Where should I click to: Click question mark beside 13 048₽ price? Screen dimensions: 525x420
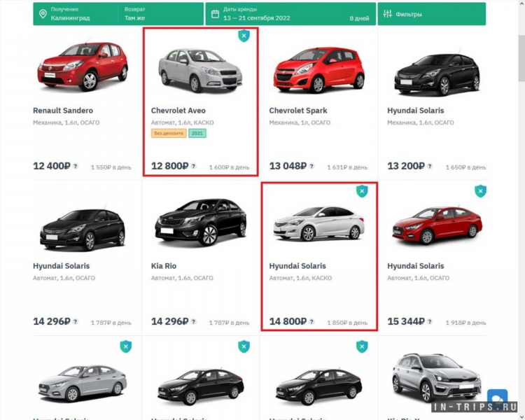[x=311, y=166]
